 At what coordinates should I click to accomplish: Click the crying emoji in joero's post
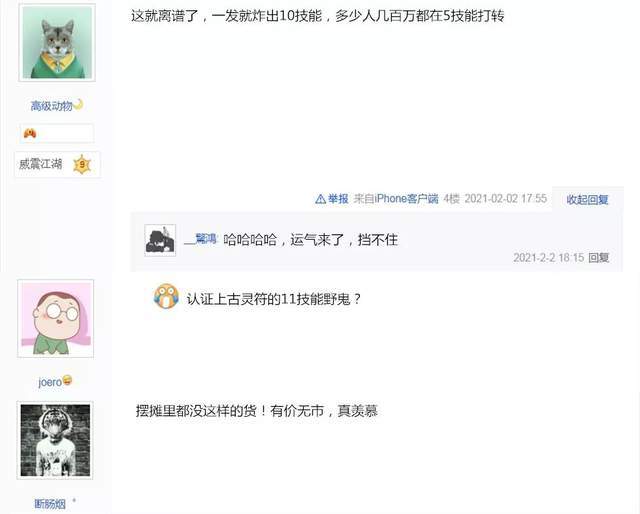pyautogui.click(x=166, y=296)
